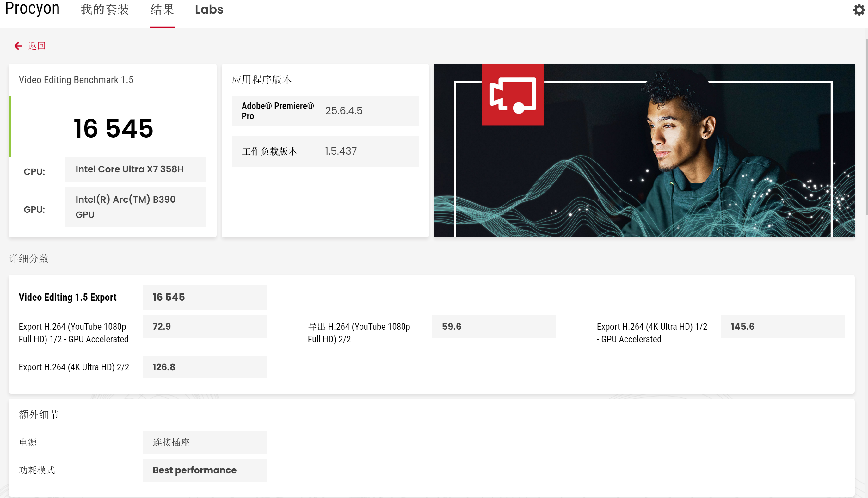868x498 pixels.
Task: Click the red video editing benchmark logo
Action: click(512, 95)
